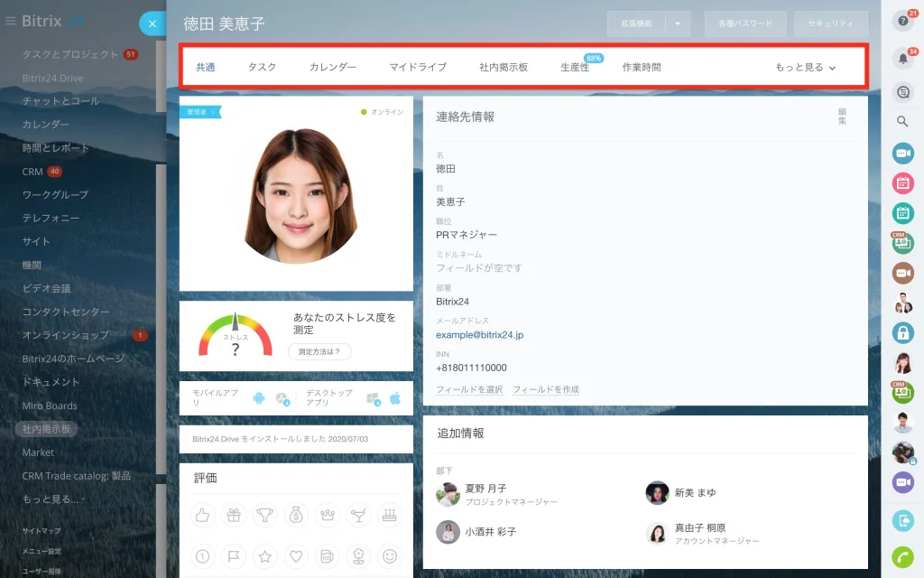
Task: Open the マイドライブ tab
Action: [x=418, y=67]
